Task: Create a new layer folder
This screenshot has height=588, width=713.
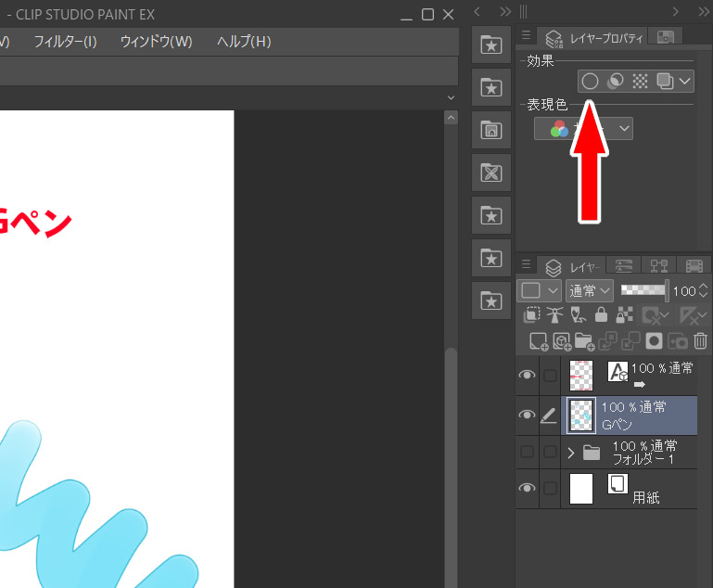Action: pos(583,341)
